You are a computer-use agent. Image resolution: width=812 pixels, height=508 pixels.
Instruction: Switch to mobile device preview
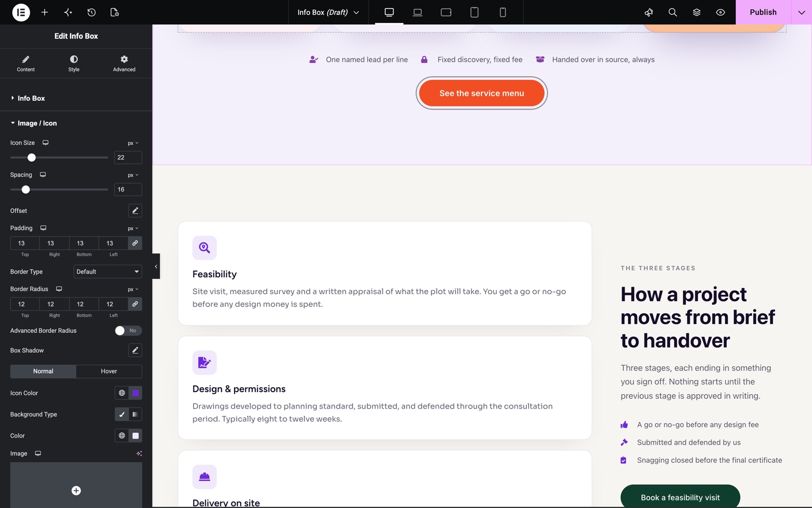pos(503,12)
